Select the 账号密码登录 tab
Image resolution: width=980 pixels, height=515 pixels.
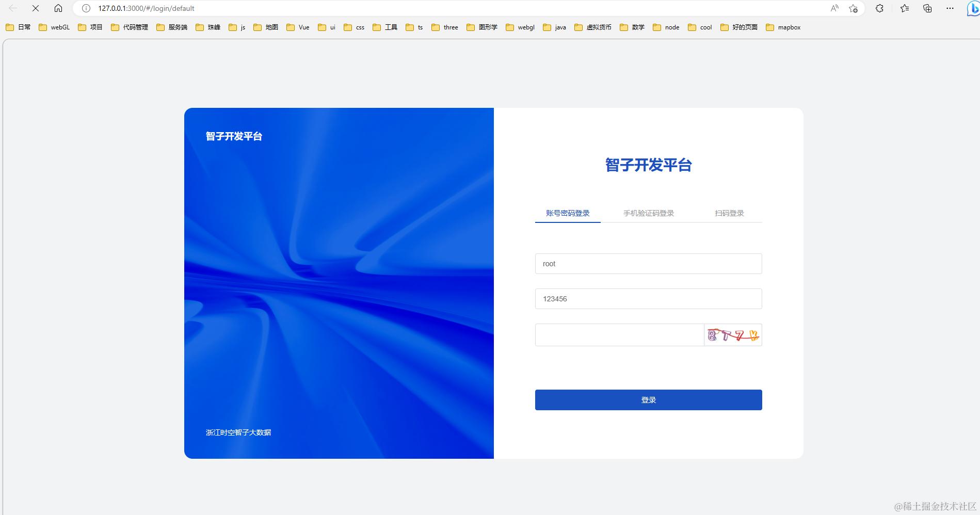tap(568, 213)
